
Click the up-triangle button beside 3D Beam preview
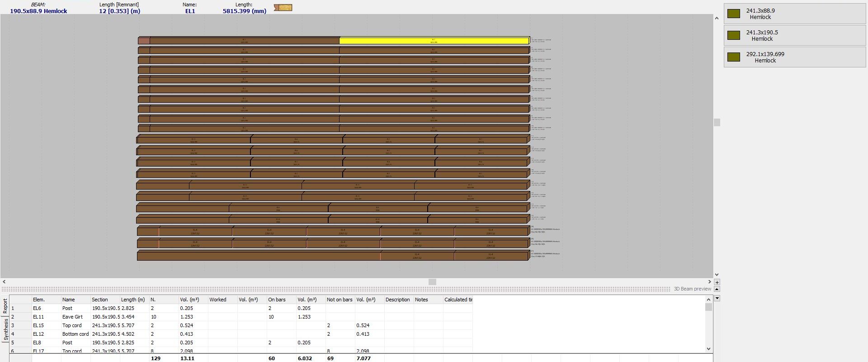(717, 289)
